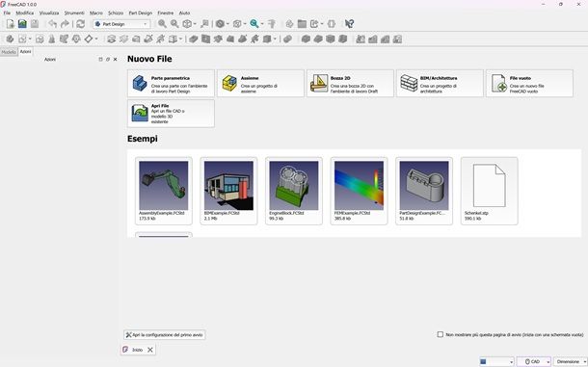Click the Pocket tool icon
The height and width of the screenshot is (367, 588).
(193, 39)
